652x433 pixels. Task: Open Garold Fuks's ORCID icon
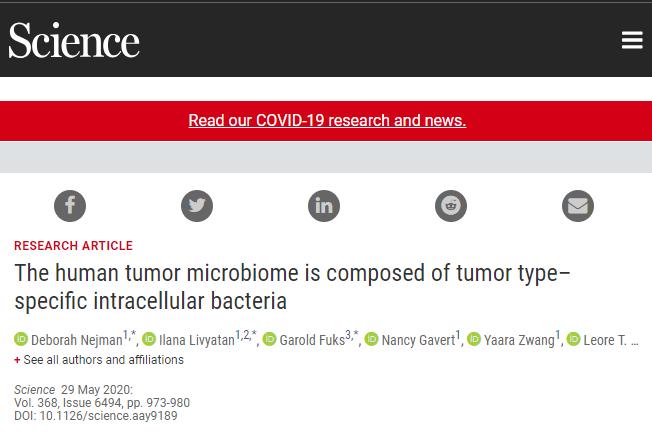pyautogui.click(x=270, y=340)
